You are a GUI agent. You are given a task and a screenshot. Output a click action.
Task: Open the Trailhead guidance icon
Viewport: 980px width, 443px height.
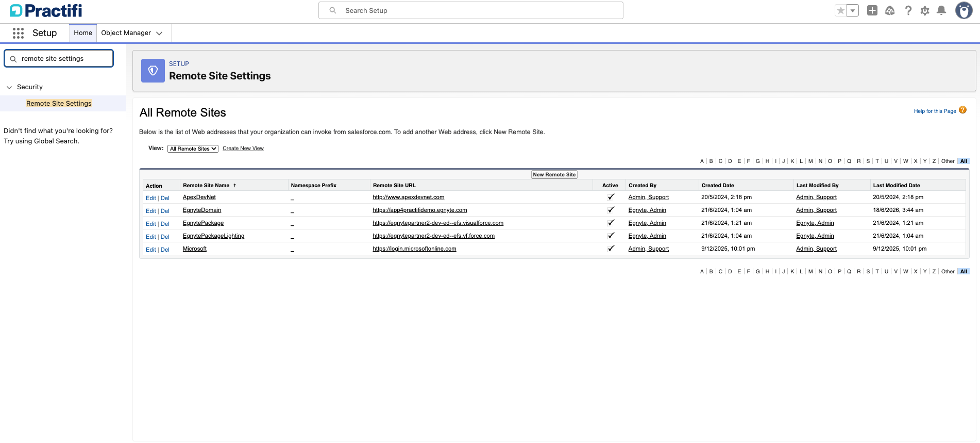pyautogui.click(x=890, y=10)
